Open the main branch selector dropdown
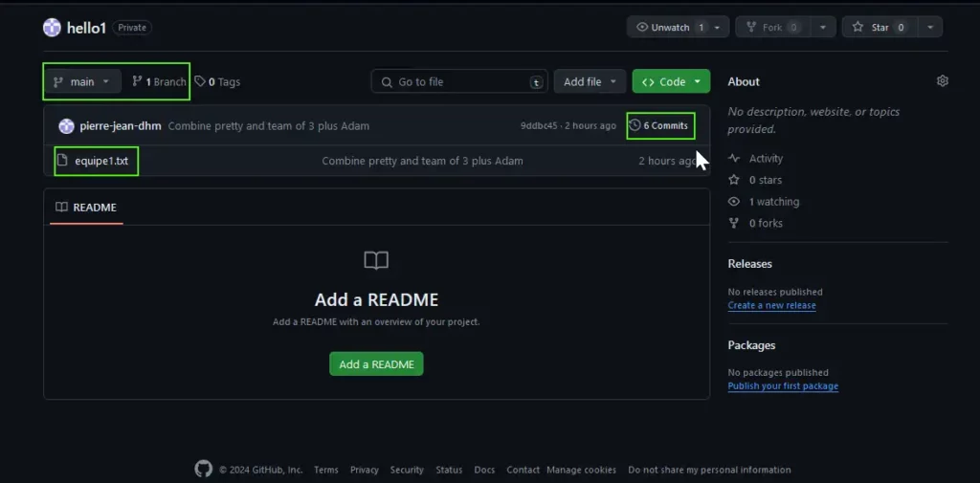This screenshot has height=483, width=980. coord(82,82)
